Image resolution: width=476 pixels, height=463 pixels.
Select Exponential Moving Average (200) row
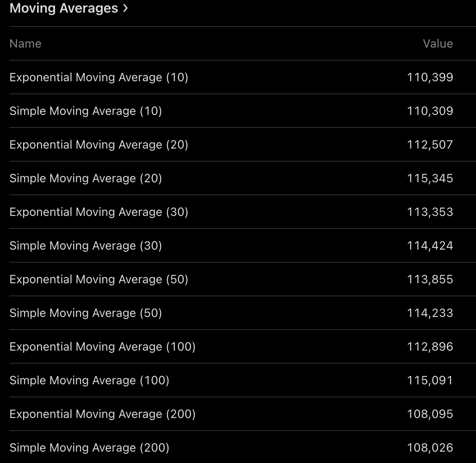[x=103, y=414]
